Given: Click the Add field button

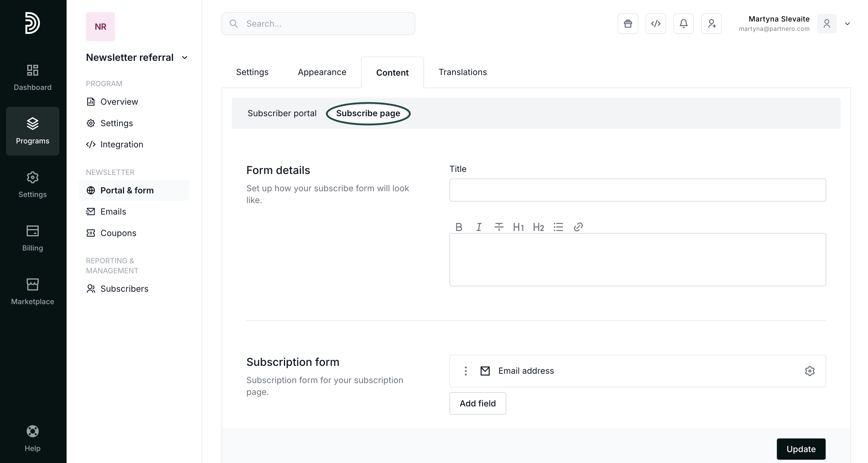Looking at the screenshot, I should tap(478, 403).
